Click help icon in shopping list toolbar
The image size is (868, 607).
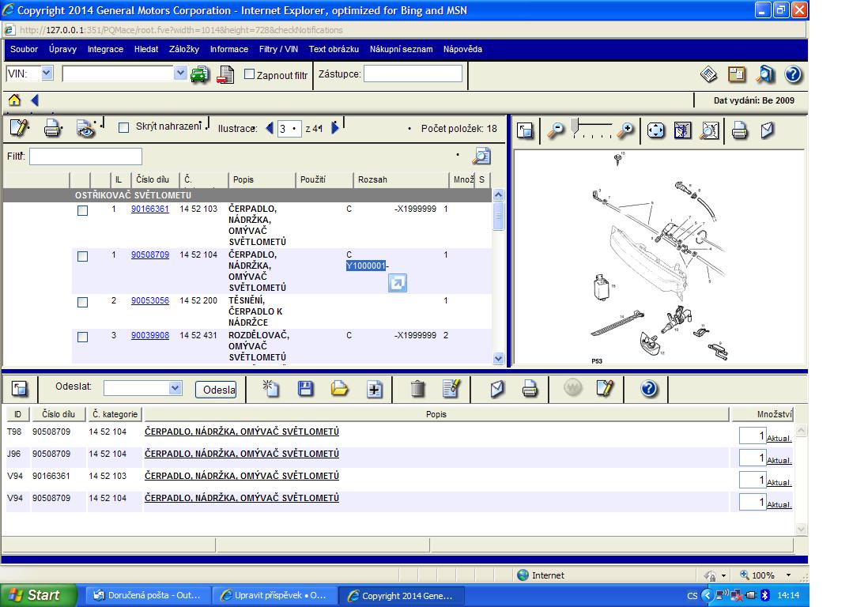click(648, 388)
